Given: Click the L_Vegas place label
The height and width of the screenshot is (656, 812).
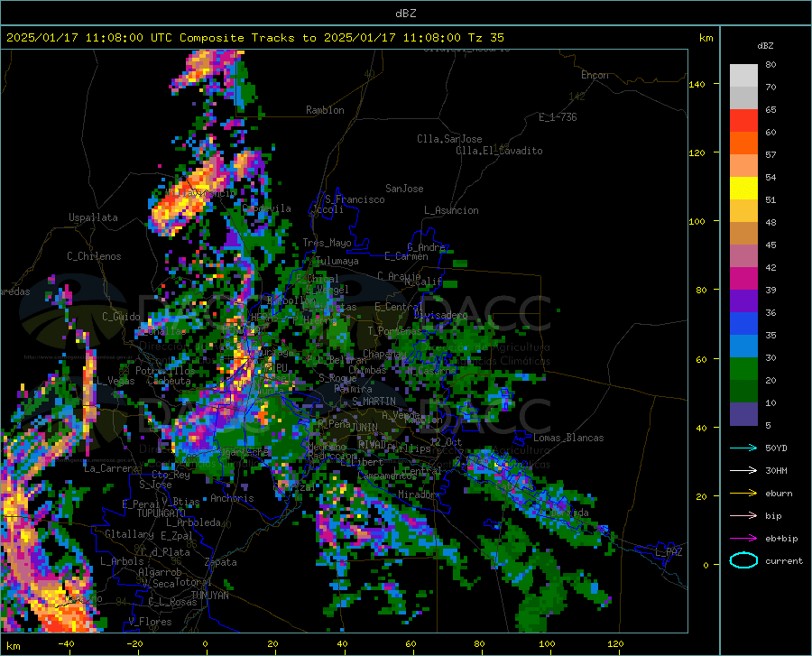Looking at the screenshot, I should [x=115, y=381].
